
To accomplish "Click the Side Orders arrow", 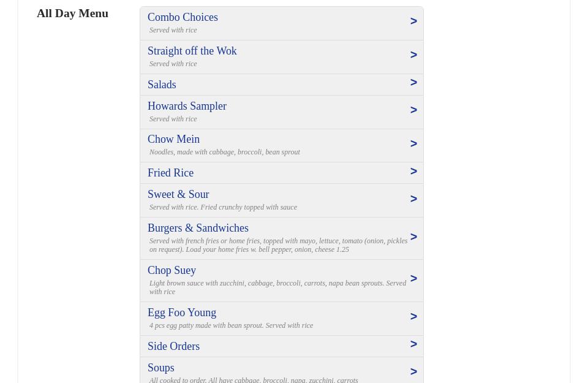I will 413,344.
